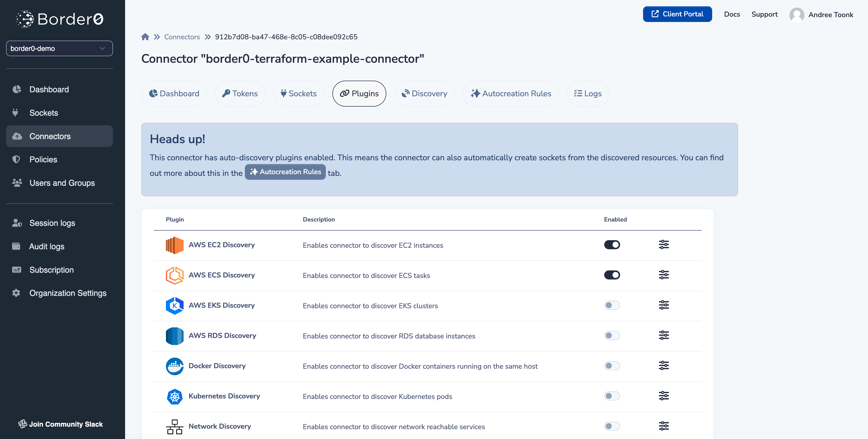
Task: Switch to the Tokens tab
Action: pyautogui.click(x=240, y=93)
